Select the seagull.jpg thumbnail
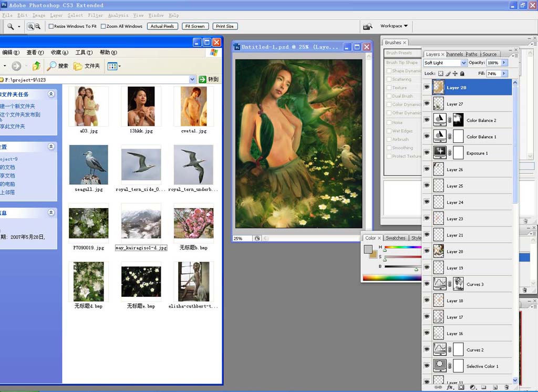538x392 pixels. click(x=88, y=165)
